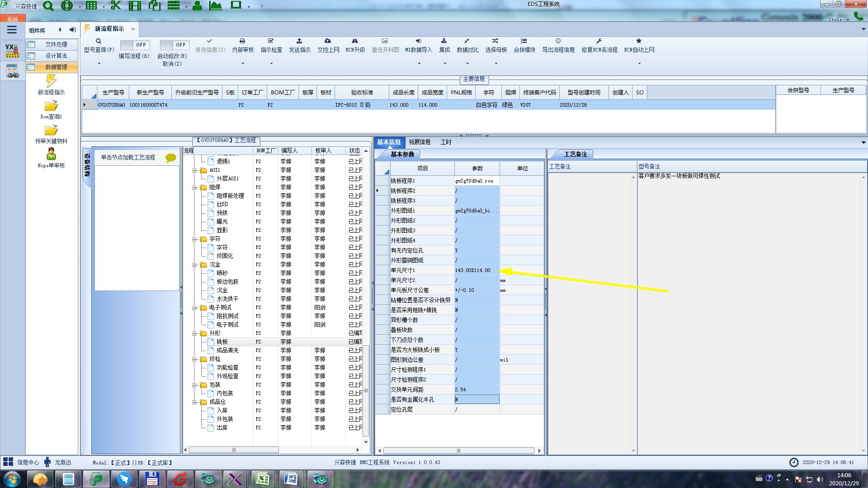Viewport: 868px width, 488px height.
Task: Switch to the 工时 tab
Action: [446, 142]
